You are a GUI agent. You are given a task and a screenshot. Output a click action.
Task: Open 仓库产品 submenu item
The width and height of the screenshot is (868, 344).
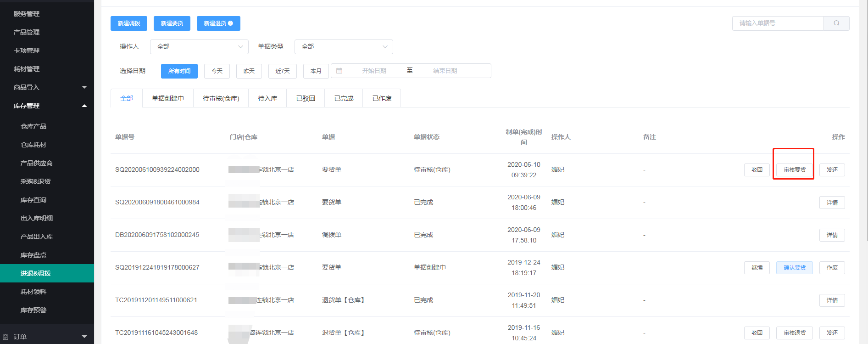[47, 126]
